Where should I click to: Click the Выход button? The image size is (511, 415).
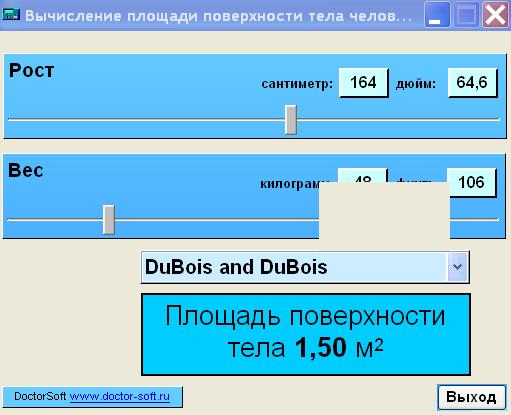point(471,397)
